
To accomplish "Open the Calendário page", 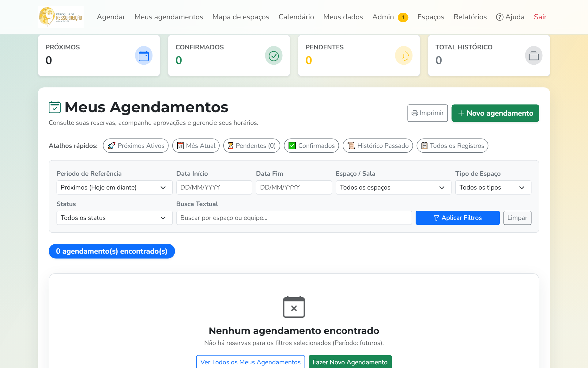I will (x=296, y=17).
